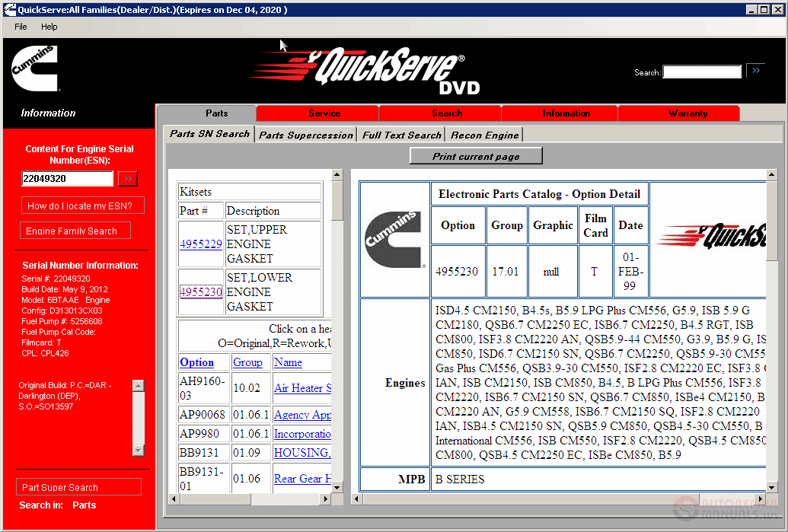Open the Help menu
The image size is (788, 532).
click(49, 27)
